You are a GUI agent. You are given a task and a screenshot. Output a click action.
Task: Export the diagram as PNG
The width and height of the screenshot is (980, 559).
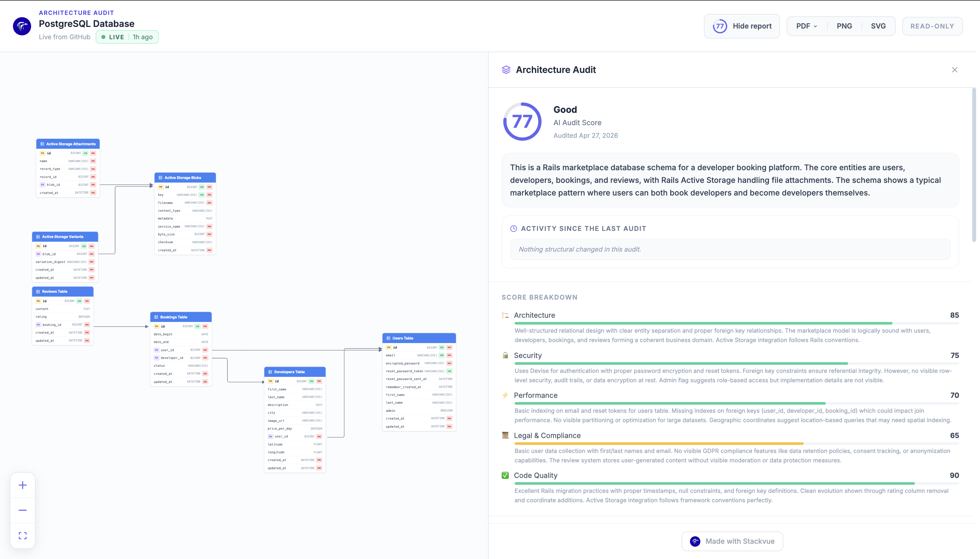844,26
